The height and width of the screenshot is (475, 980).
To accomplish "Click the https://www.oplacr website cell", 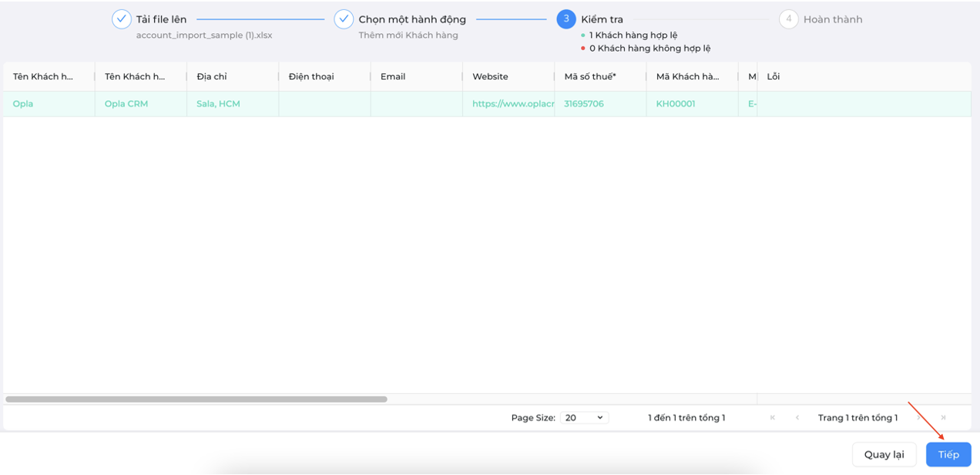I will [508, 103].
